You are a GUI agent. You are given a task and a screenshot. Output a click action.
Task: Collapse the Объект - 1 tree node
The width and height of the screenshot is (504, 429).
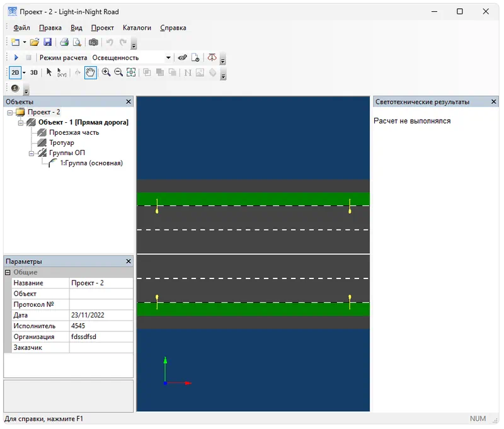[x=21, y=123]
